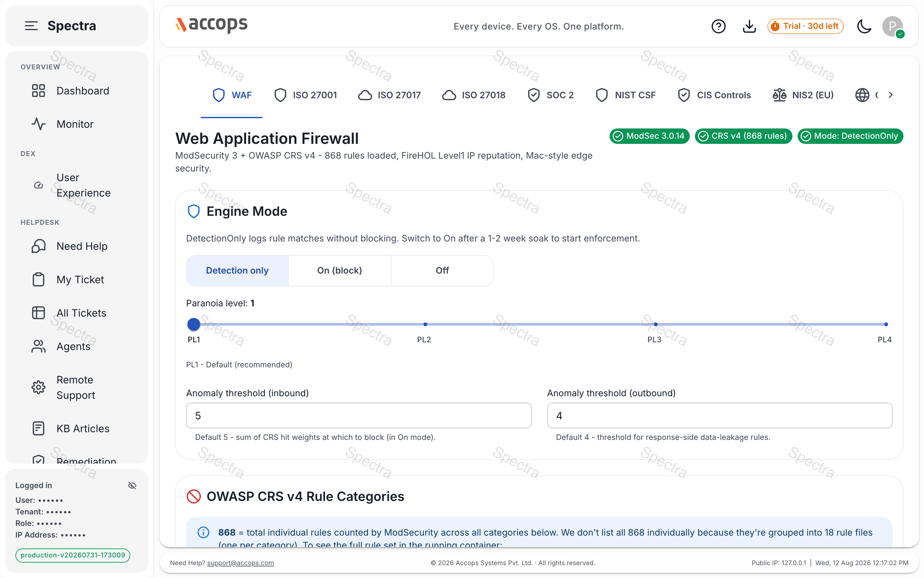
Task: Click the globe icon tab at the tab row end
Action: (x=862, y=95)
